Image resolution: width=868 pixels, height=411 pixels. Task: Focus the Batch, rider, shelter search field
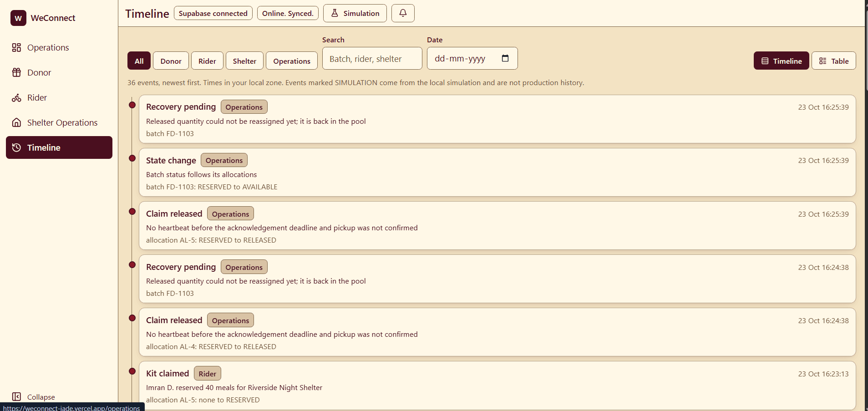click(372, 59)
